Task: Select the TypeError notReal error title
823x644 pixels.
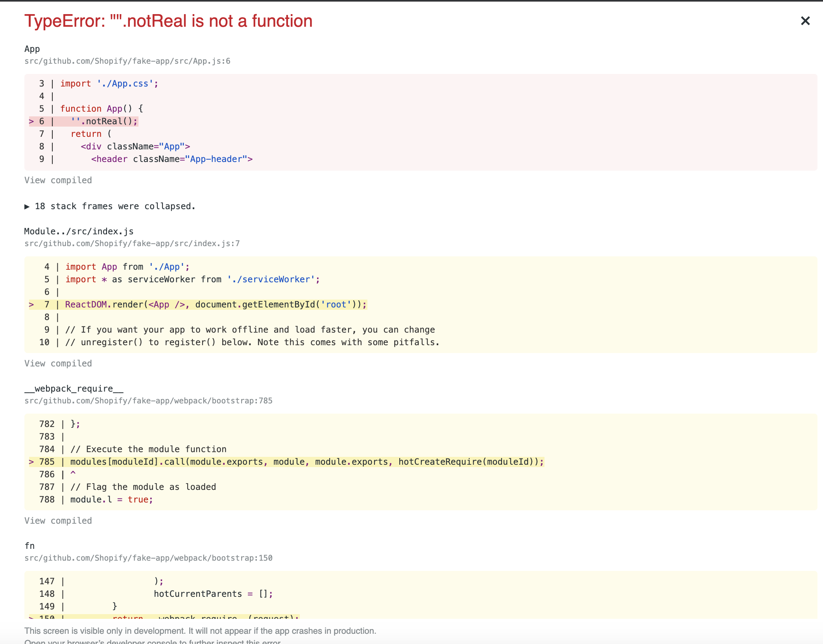Action: pyautogui.click(x=168, y=21)
